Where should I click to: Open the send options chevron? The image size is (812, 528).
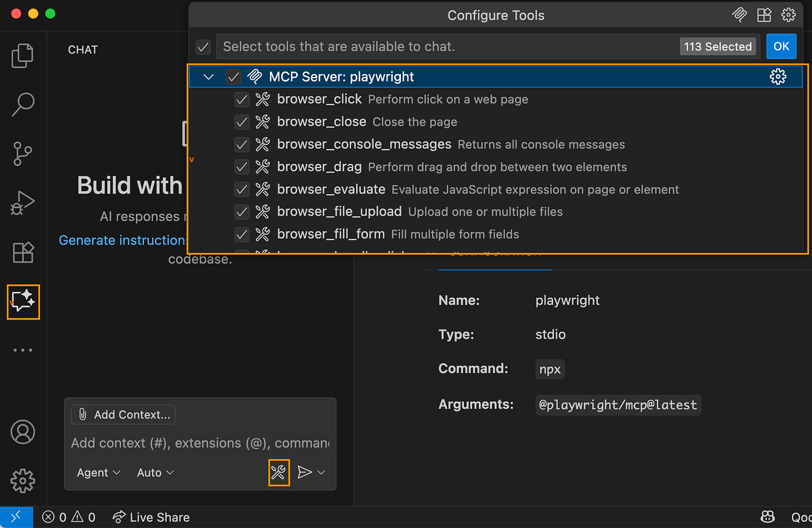[x=321, y=472]
